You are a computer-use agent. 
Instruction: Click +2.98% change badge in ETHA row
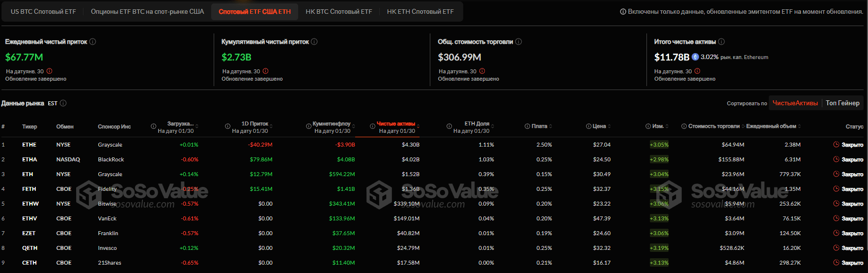659,159
